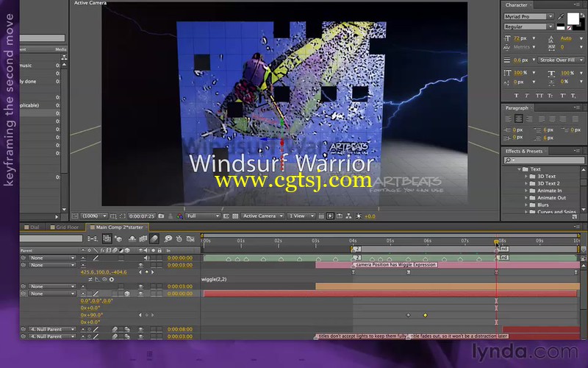Open the (100%) magnification dropdown
This screenshot has height=368, width=588.
(94, 216)
